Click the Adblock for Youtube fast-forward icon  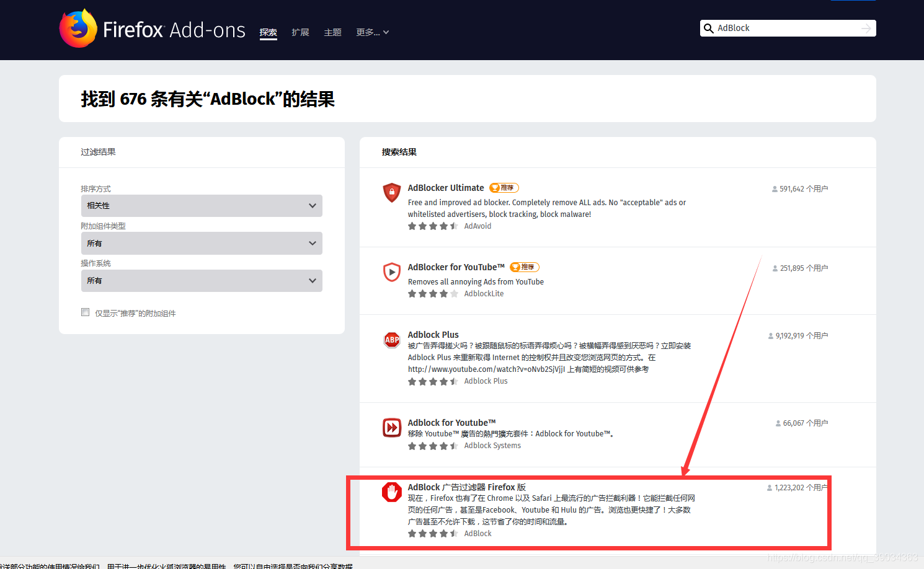[392, 427]
